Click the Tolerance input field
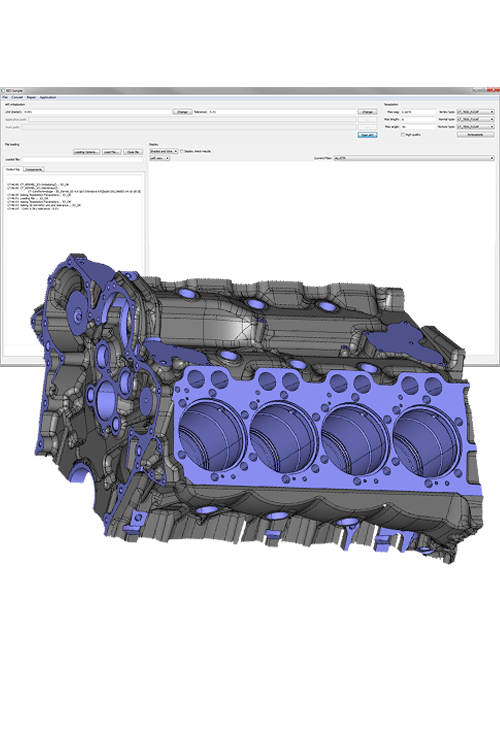This screenshot has width=500, height=733. point(282,112)
